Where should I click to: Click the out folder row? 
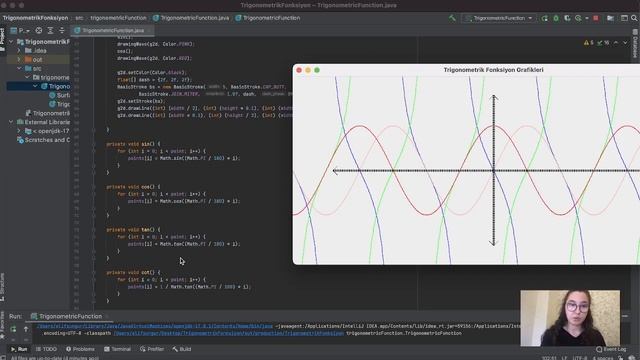[x=38, y=60]
